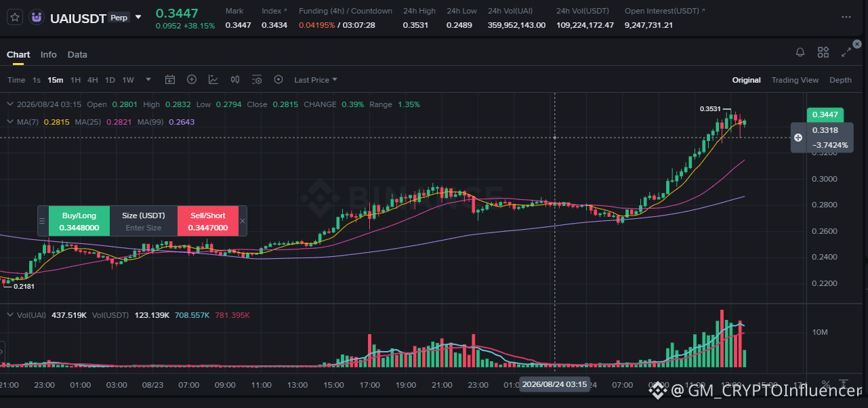Switch to the 4H interval
The width and height of the screenshot is (868, 408).
tap(93, 80)
